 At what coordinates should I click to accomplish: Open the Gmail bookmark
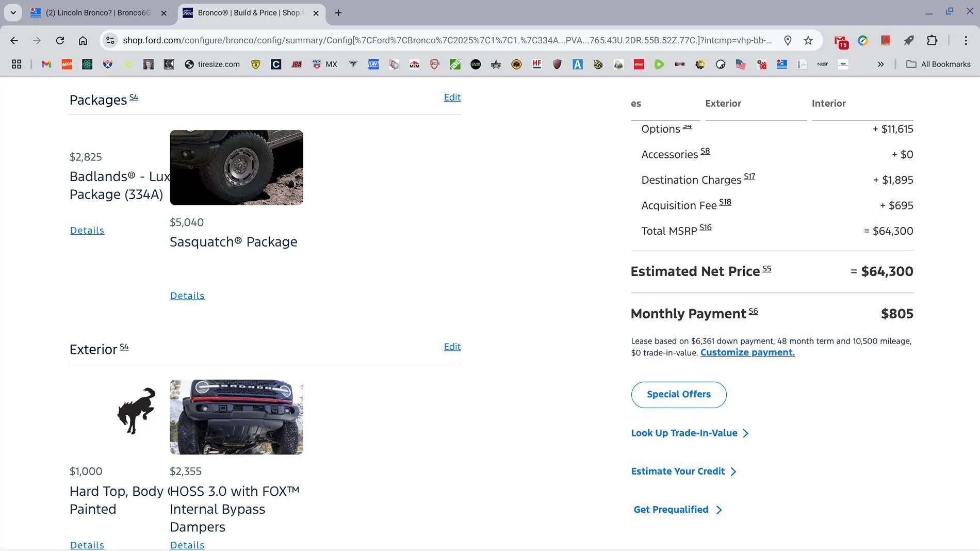46,64
